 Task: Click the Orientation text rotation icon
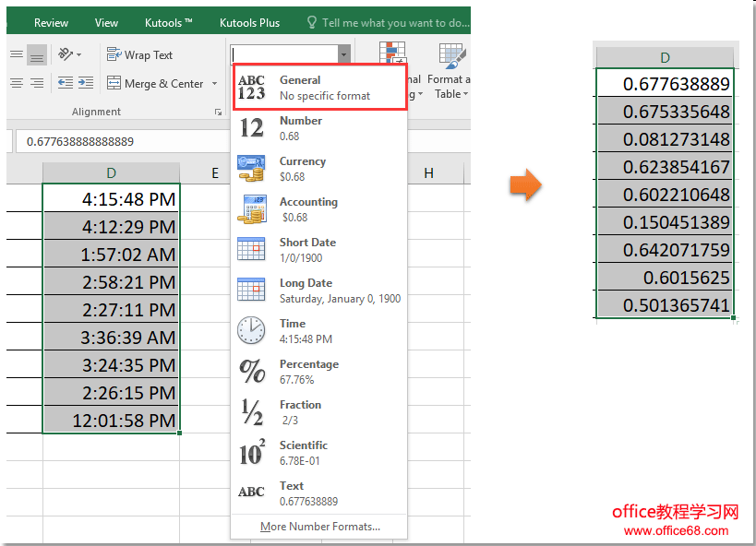[66, 54]
